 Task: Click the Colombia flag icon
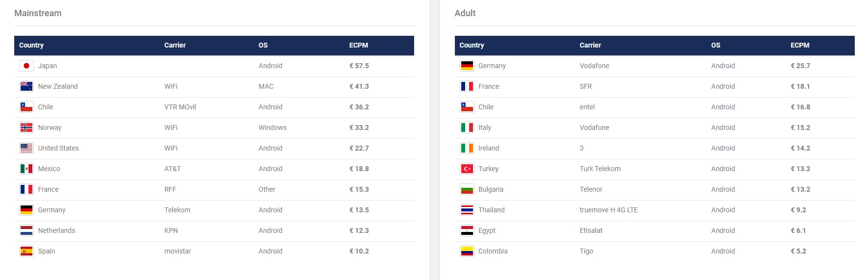pos(467,251)
